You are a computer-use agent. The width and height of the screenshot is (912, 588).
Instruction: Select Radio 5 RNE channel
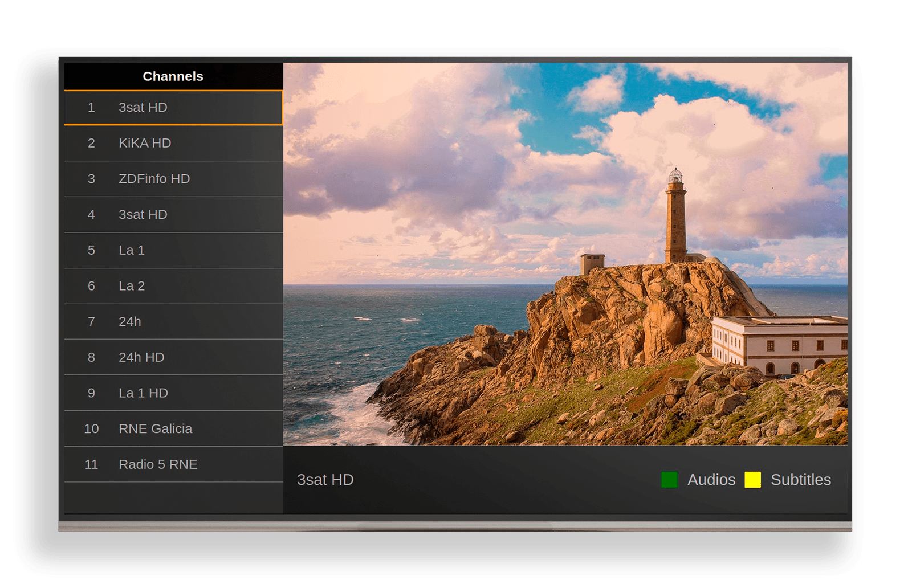click(x=173, y=464)
